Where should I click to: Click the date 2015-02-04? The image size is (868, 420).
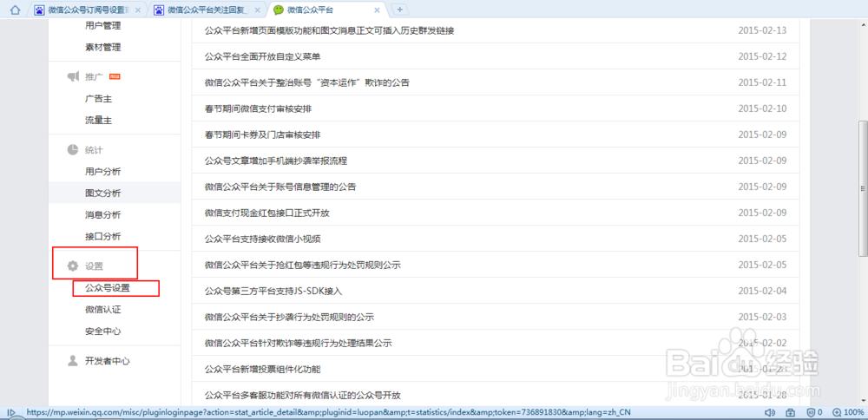[762, 291]
